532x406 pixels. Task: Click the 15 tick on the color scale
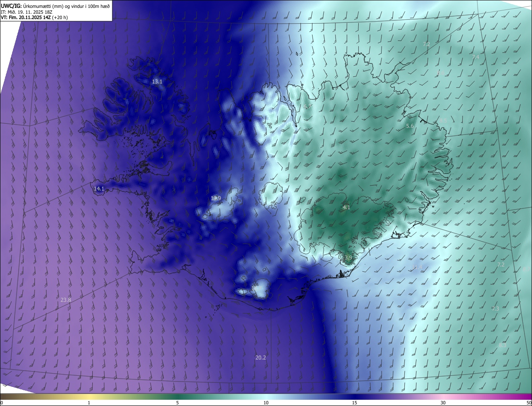[355, 403]
